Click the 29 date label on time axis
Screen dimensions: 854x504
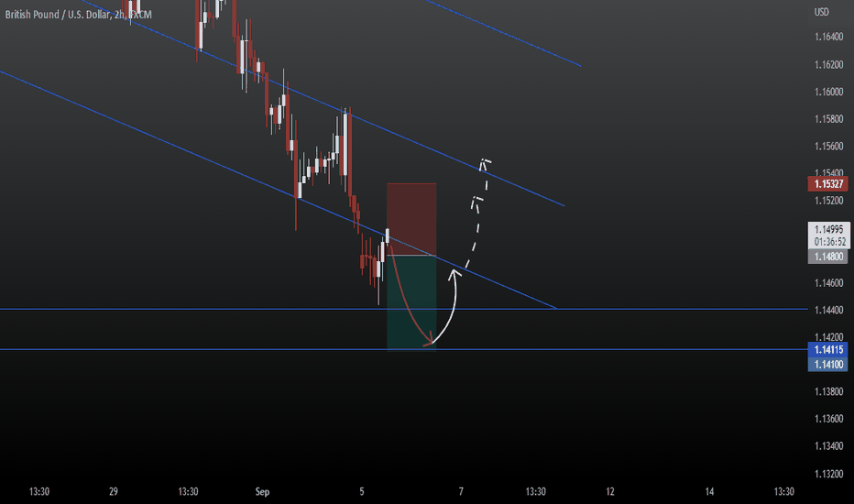(114, 491)
